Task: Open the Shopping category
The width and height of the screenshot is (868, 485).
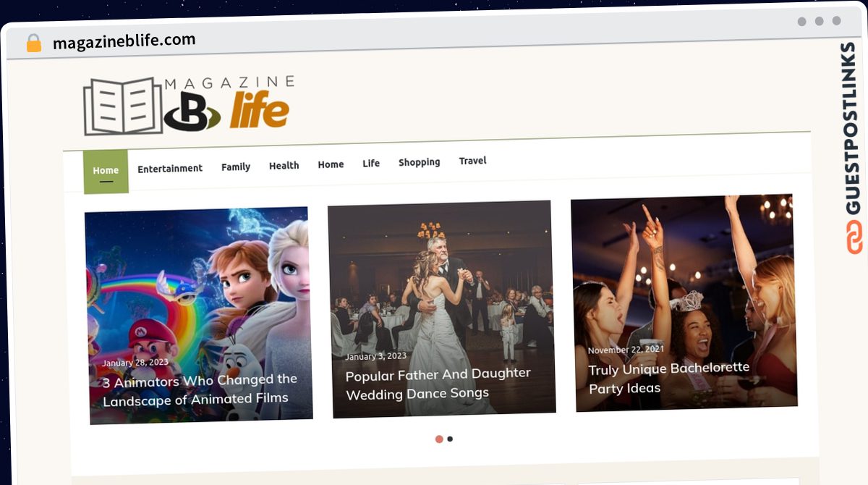Action: pos(419,162)
